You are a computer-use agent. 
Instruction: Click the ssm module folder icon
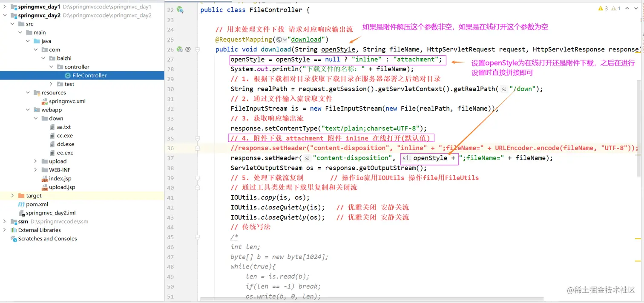click(x=14, y=221)
